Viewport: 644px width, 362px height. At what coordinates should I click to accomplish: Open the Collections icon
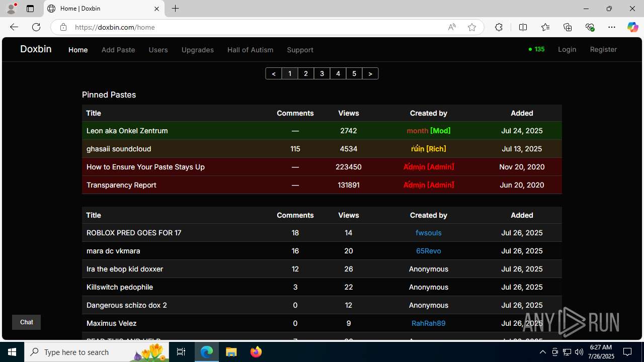pyautogui.click(x=568, y=27)
